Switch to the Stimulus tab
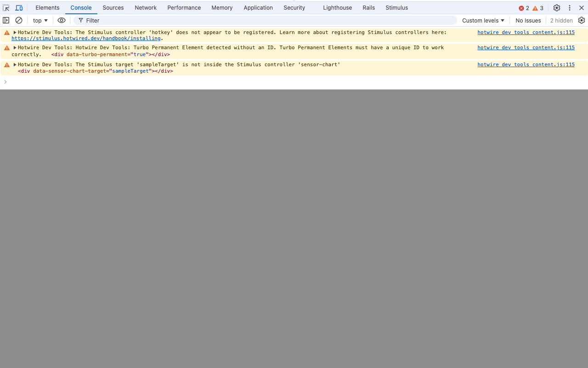The height and width of the screenshot is (368, 588). click(396, 8)
